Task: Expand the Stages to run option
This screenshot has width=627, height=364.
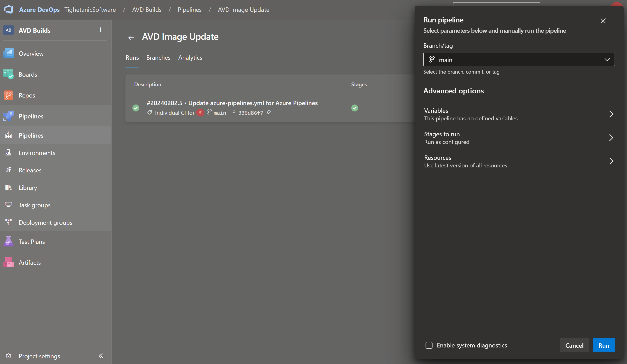Action: [519, 138]
